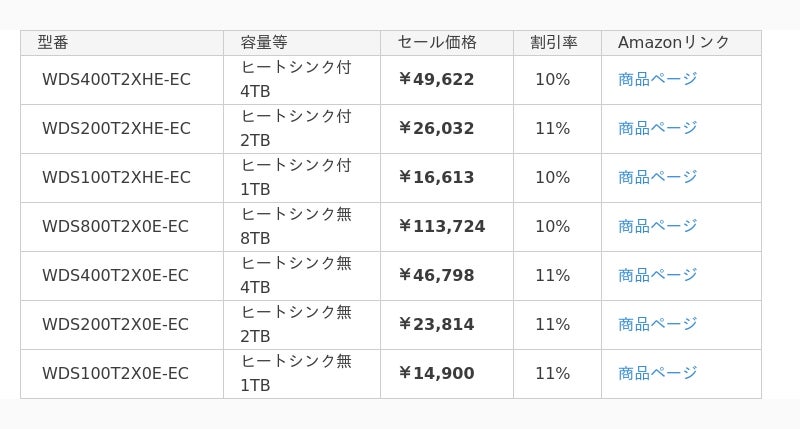Open 商品ページ link for WDS100T2X0E-EC
The height and width of the screenshot is (429, 800).
657,373
